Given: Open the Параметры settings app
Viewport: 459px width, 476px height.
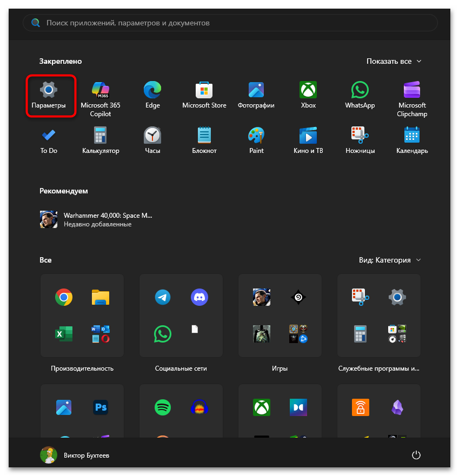Looking at the screenshot, I should tap(49, 95).
